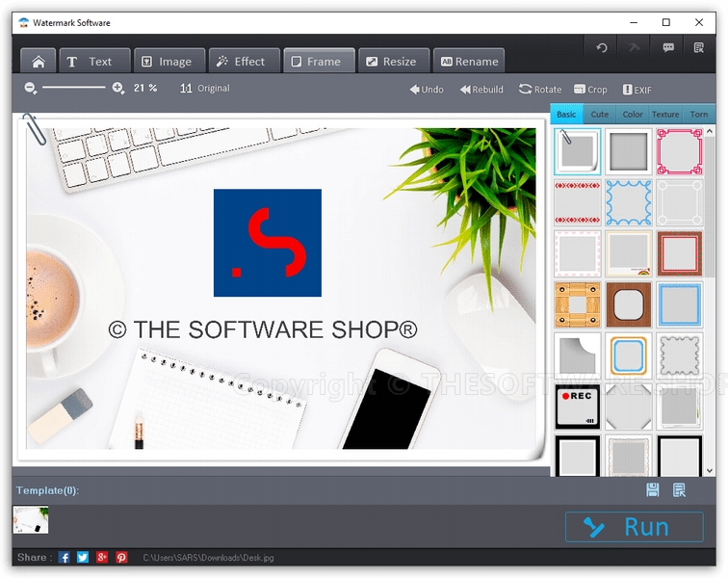The image size is (728, 578).
Task: Zoom in with the plus magnifier
Action: [118, 88]
